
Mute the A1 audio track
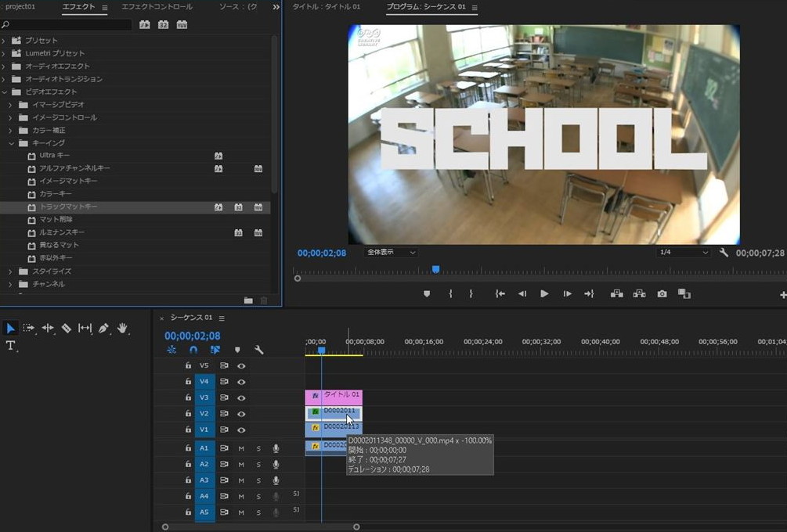[241, 448]
